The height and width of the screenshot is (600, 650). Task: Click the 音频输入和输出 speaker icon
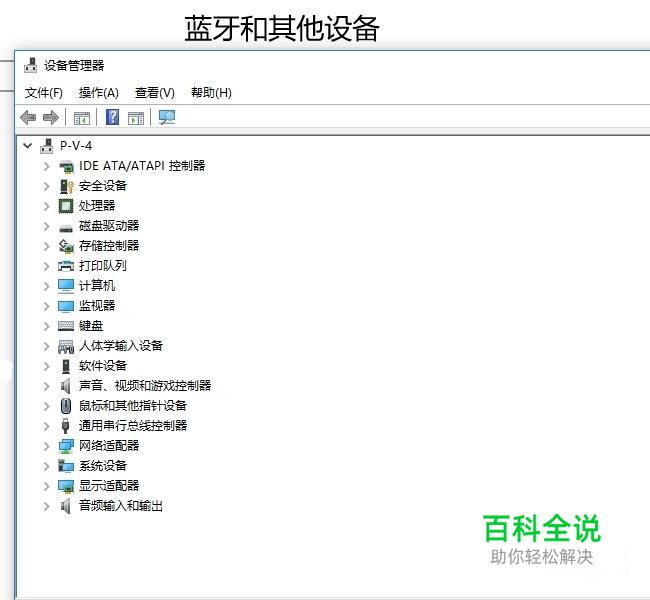coord(65,506)
